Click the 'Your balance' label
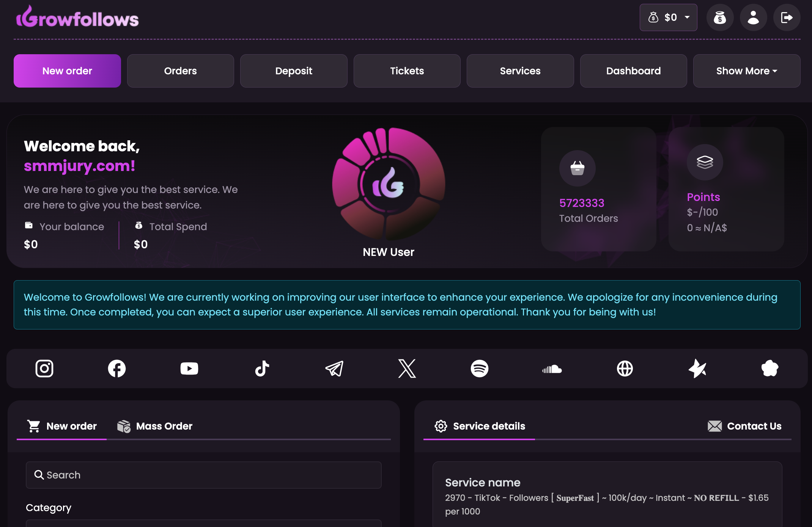This screenshot has height=527, width=812. click(72, 227)
